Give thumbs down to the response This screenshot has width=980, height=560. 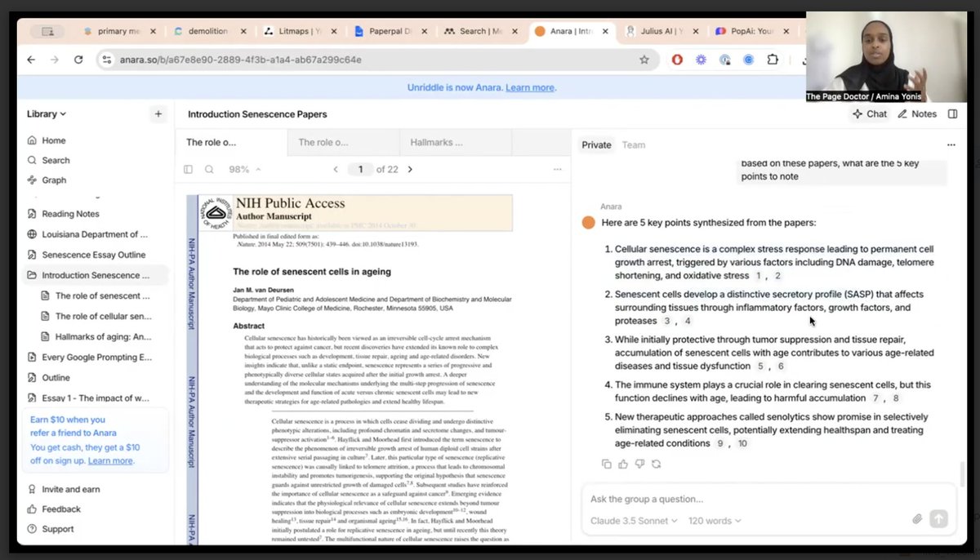click(x=639, y=464)
